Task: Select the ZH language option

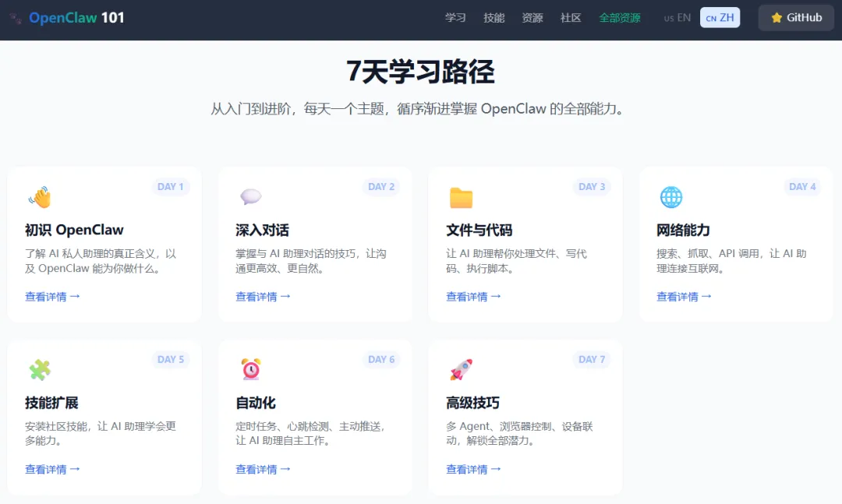Action: 720,18
